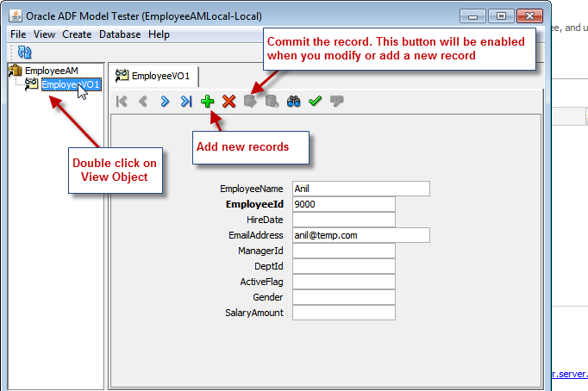Click the EmailAddress input field
The width and height of the screenshot is (588, 391).
pos(361,236)
